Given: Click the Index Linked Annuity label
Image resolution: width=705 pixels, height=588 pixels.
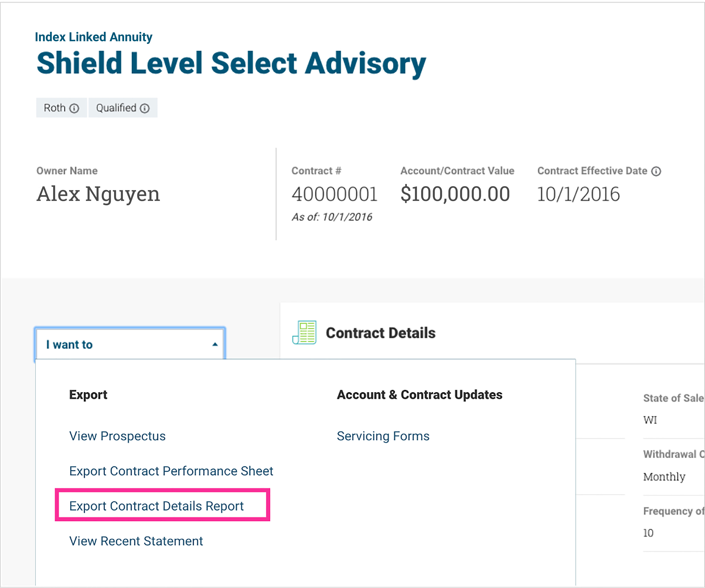Looking at the screenshot, I should 93,37.
